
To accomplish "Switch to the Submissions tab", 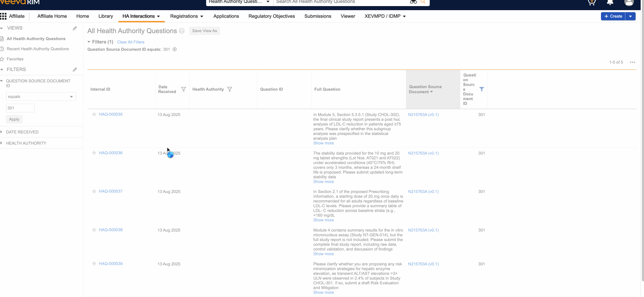I will (x=317, y=16).
